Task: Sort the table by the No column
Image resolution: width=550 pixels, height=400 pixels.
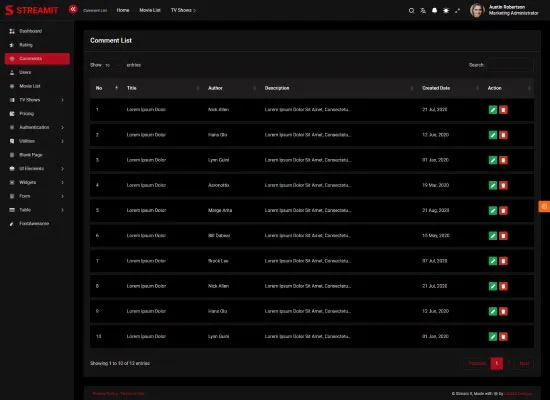Action: 106,88
